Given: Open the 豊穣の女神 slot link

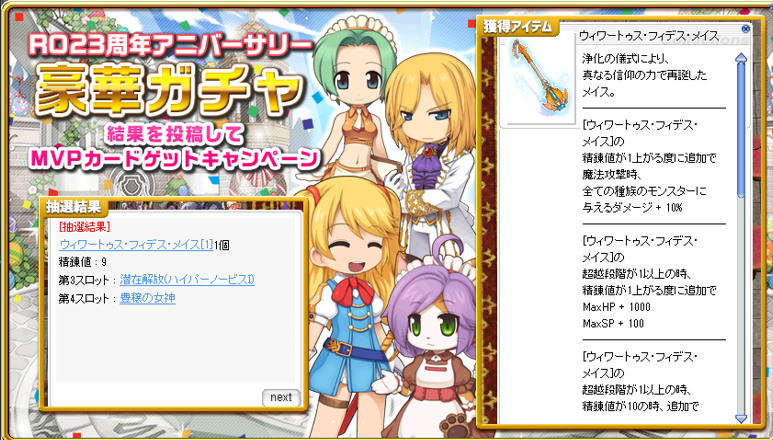Looking at the screenshot, I should click(147, 298).
